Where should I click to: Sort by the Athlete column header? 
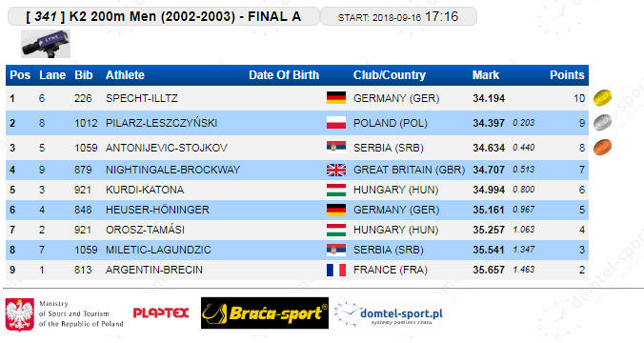[125, 75]
